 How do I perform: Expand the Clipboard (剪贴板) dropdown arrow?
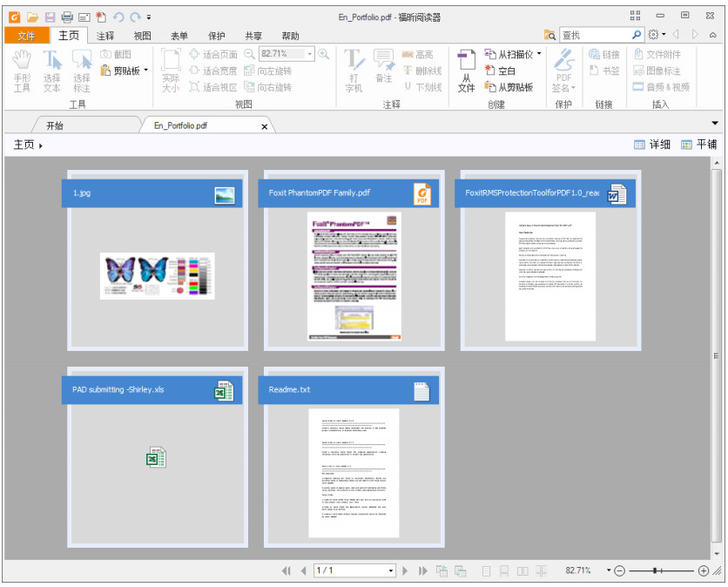tap(145, 71)
